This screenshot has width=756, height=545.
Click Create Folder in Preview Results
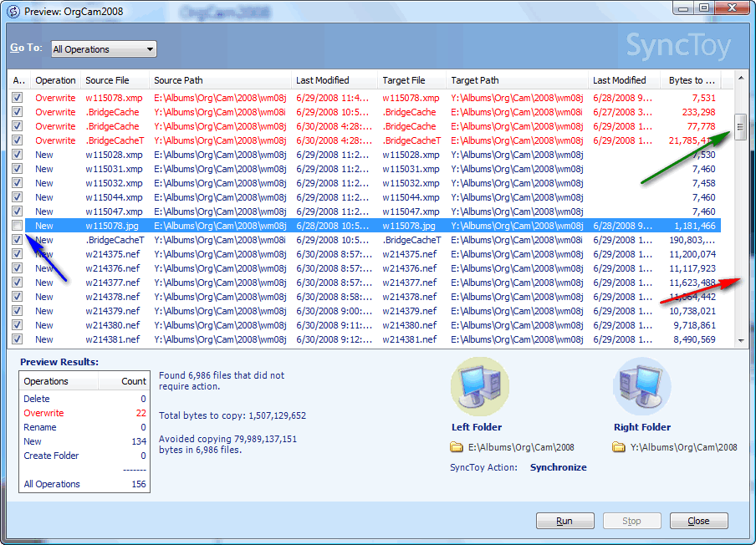tap(51, 456)
